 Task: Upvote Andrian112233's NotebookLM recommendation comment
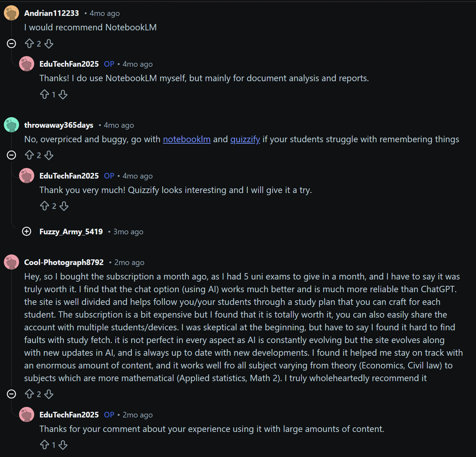(x=29, y=43)
